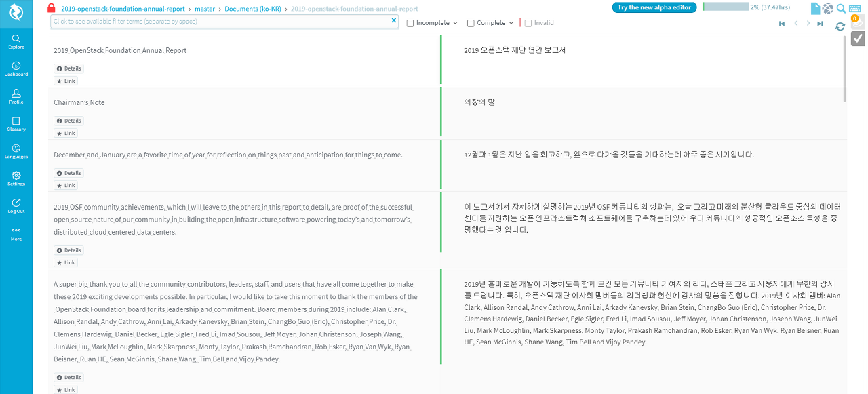Open the notifications icon with orange badge
The height and width of the screenshot is (394, 868).
pyautogui.click(x=857, y=22)
